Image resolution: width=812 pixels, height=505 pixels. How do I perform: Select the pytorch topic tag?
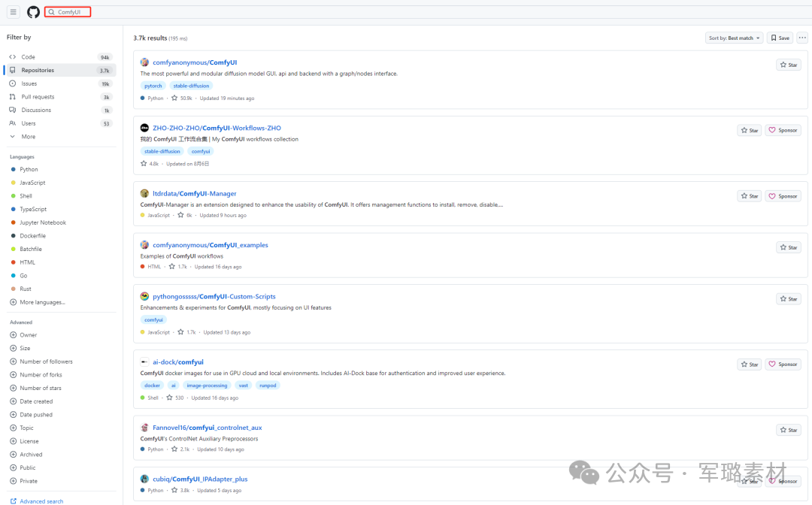click(x=153, y=86)
